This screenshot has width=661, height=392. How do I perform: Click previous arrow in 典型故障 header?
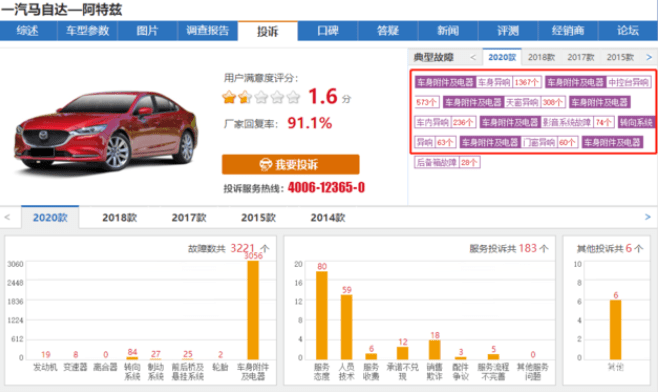click(x=473, y=57)
